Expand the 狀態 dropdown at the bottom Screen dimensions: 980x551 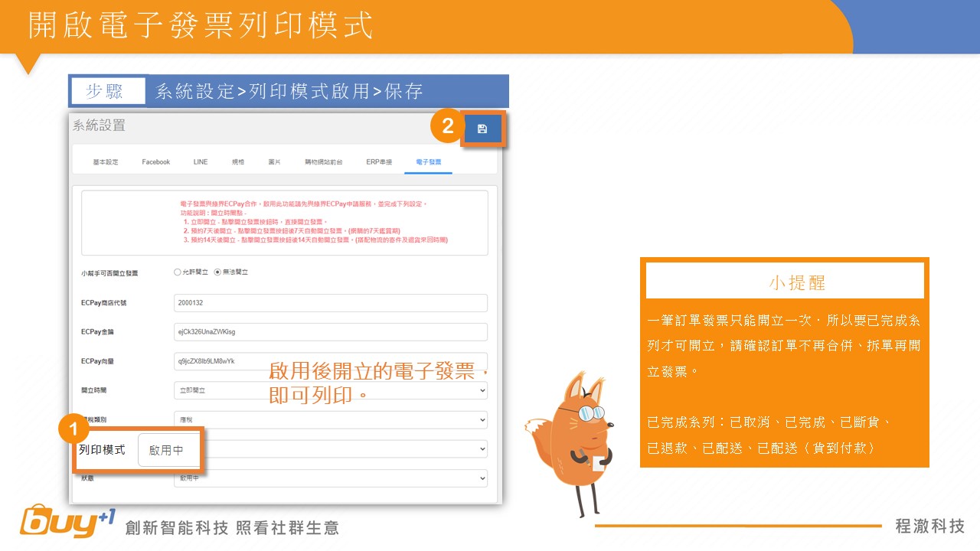330,478
